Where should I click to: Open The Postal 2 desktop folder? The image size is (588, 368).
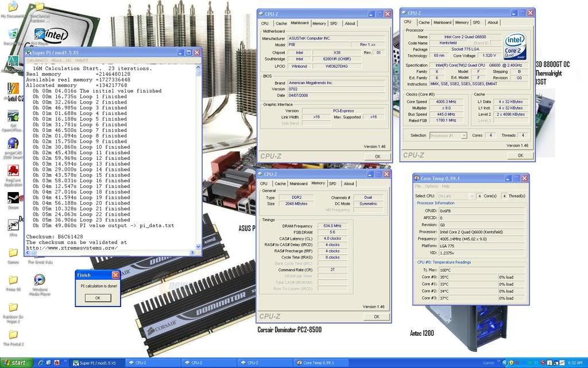[13, 335]
